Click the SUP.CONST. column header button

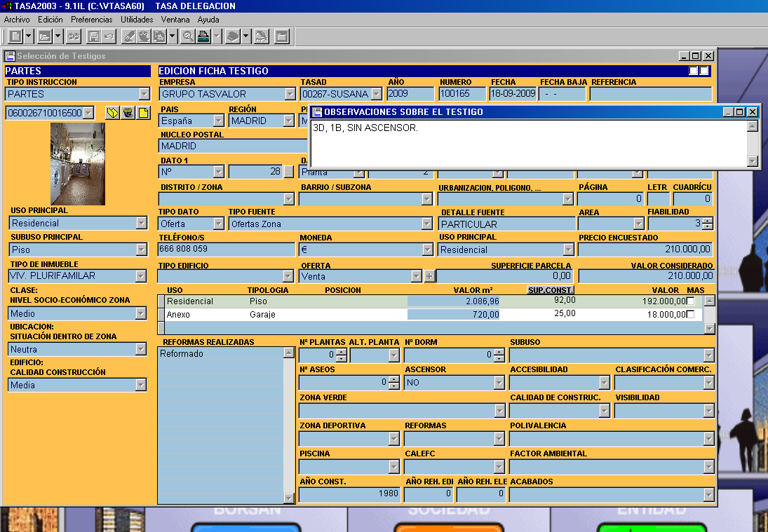pyautogui.click(x=551, y=290)
